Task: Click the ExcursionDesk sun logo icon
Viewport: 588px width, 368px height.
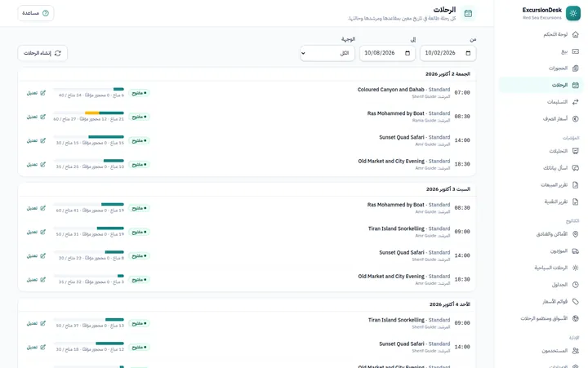Action: point(573,13)
